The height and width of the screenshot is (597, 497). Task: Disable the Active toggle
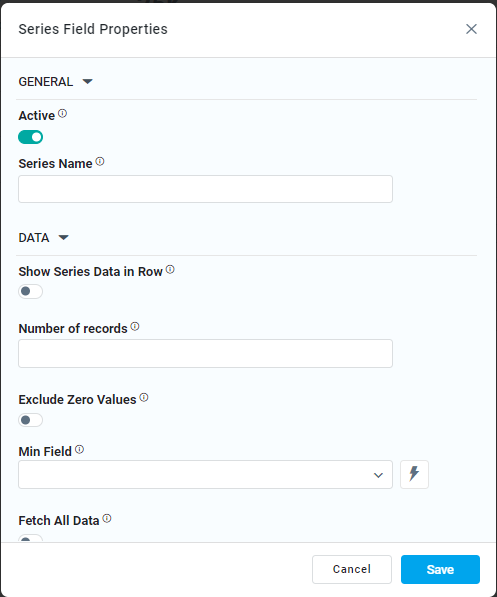click(x=30, y=137)
